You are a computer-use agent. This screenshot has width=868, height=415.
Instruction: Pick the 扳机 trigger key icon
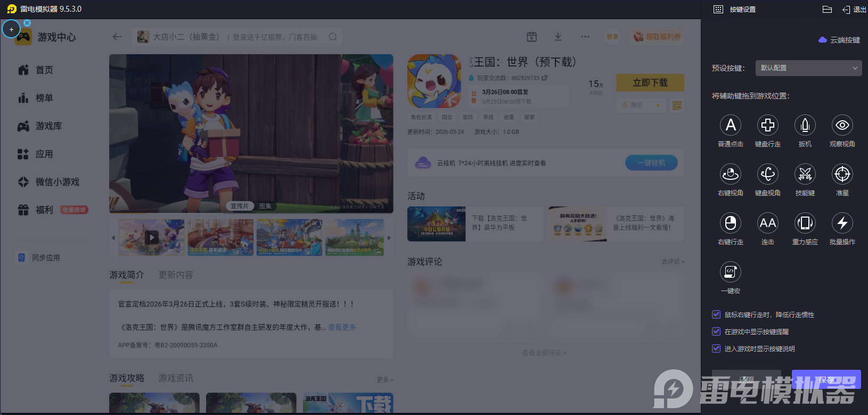805,125
